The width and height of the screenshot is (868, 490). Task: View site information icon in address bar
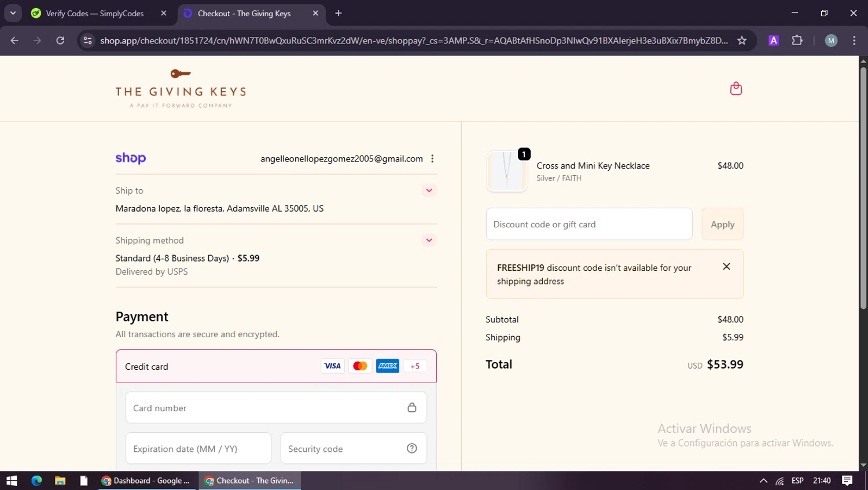[x=87, y=40]
